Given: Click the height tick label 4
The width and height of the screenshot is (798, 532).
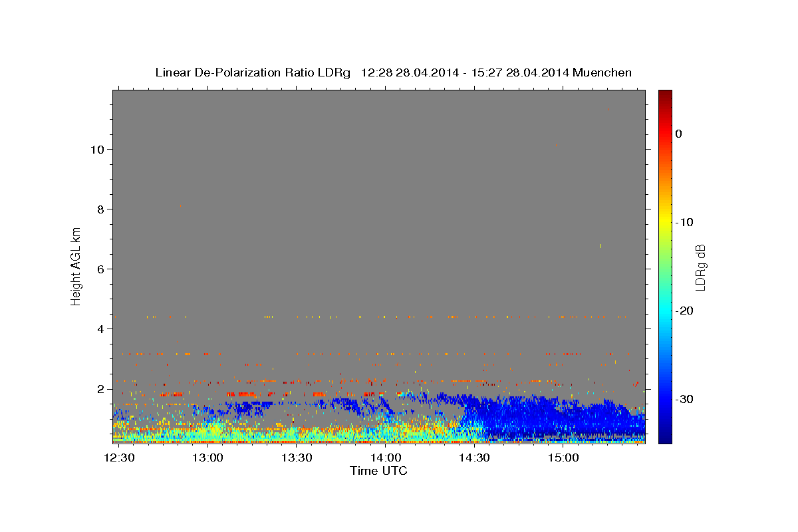Looking at the screenshot, I should 102,329.
